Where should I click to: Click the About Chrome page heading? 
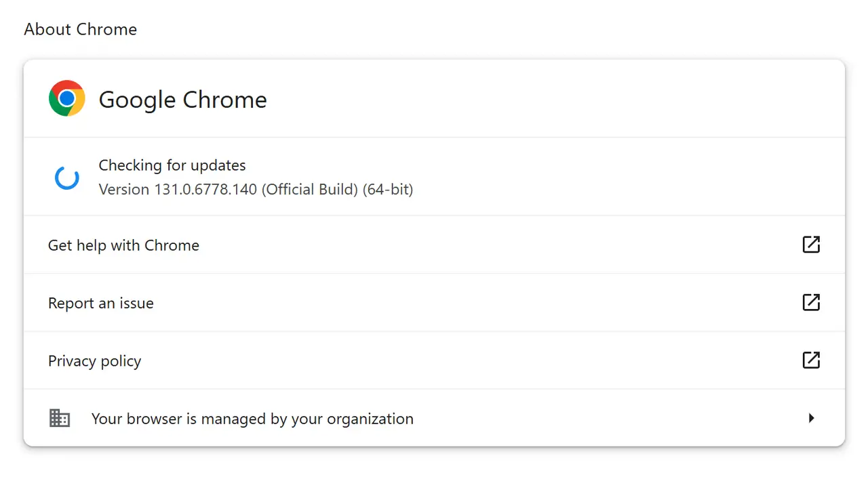tap(81, 29)
